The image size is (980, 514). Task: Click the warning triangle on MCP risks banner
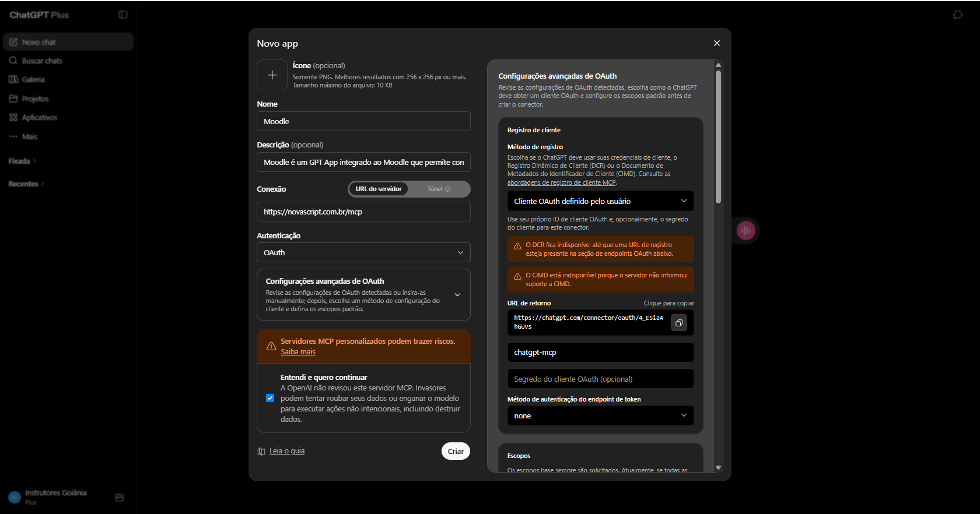[271, 346]
